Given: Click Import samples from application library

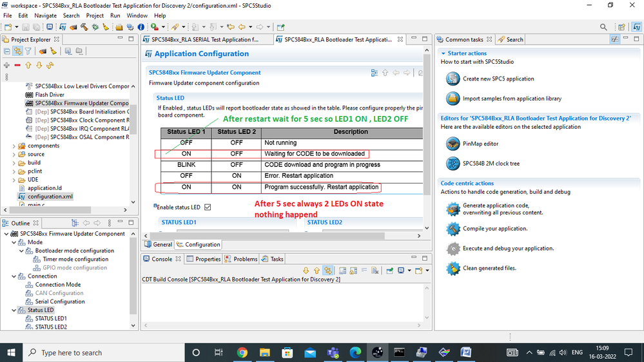Looking at the screenshot, I should pyautogui.click(x=512, y=99).
